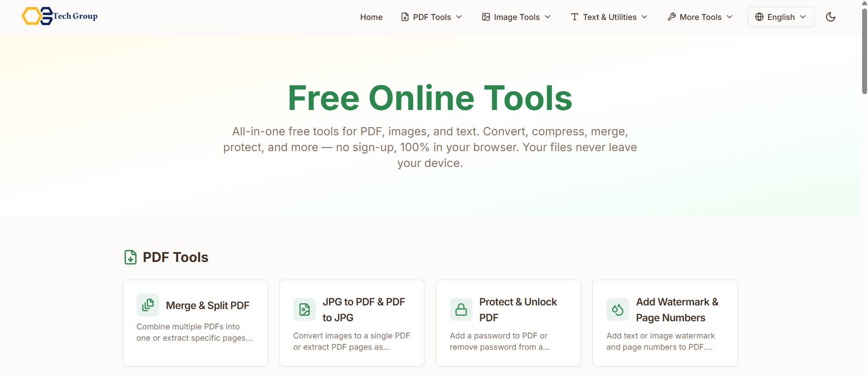Open the Text & Utilities menu
Image resolution: width=868 pixels, height=376 pixels.
(609, 17)
